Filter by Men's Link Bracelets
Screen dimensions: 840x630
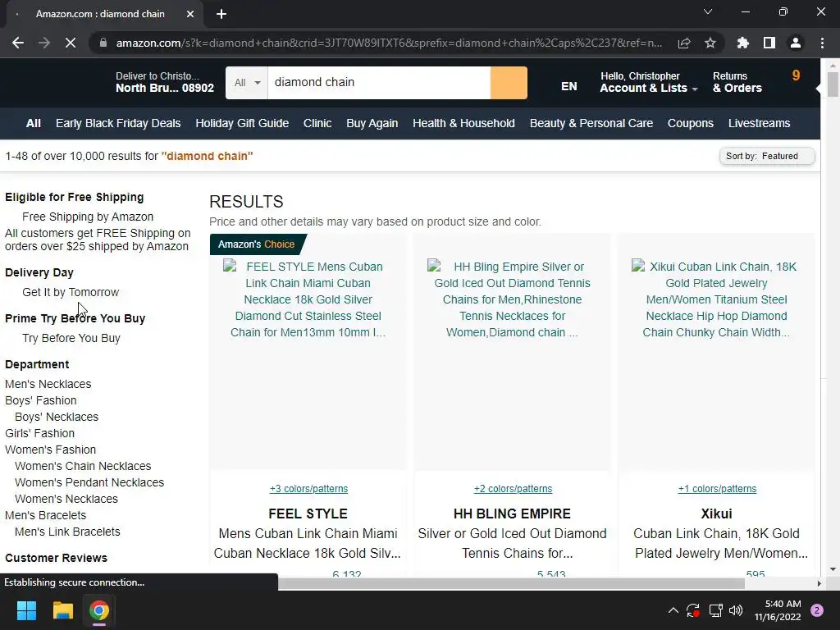pyautogui.click(x=67, y=532)
